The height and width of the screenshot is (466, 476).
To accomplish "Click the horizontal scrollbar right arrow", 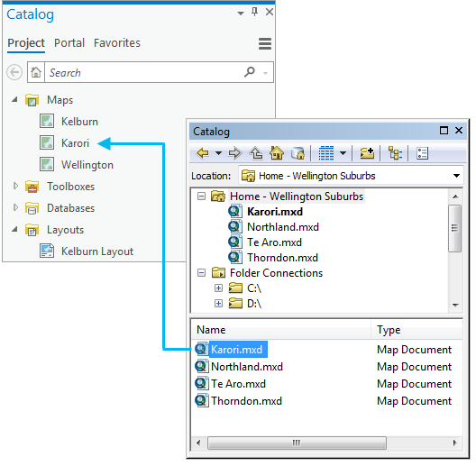I will pyautogui.click(x=454, y=443).
